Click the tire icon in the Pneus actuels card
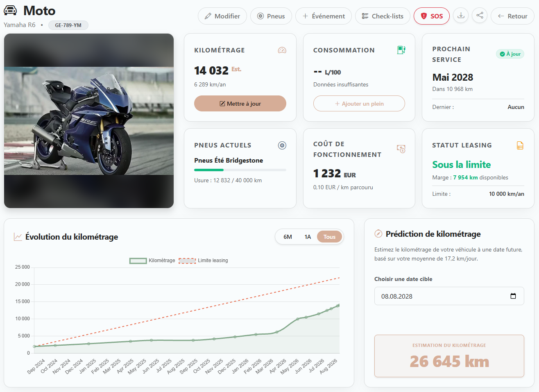 282,145
